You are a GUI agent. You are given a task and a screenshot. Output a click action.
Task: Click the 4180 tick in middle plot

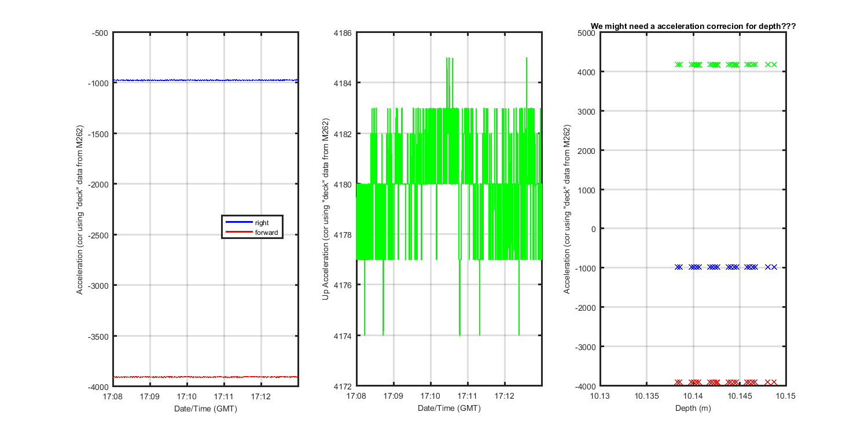pos(343,185)
